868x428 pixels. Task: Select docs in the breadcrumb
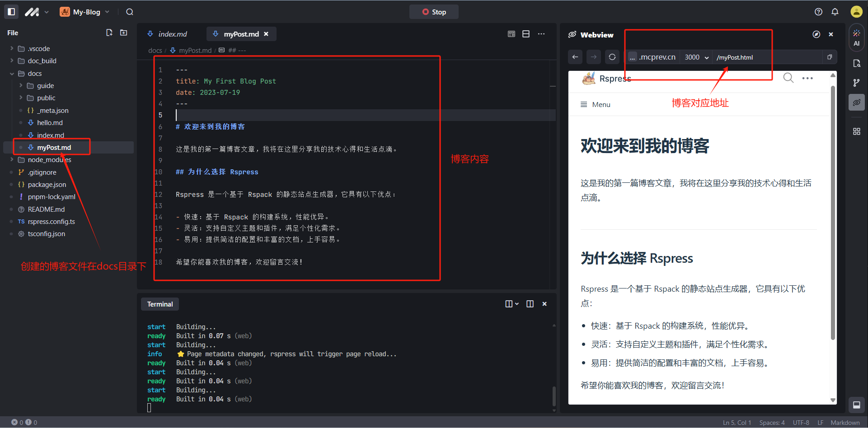coord(155,50)
